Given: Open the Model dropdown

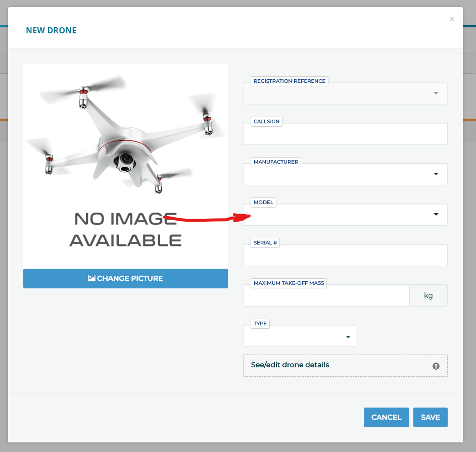Looking at the screenshot, I should tap(345, 215).
